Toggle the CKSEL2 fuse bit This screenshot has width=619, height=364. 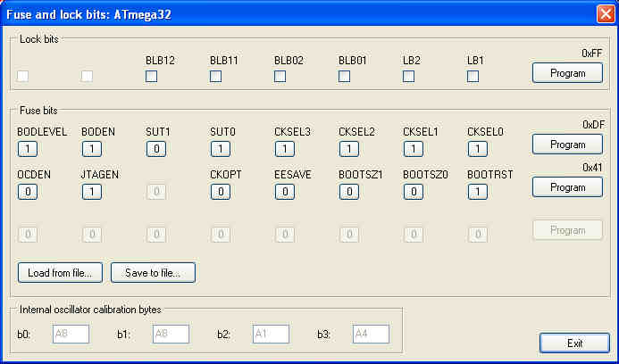pyautogui.click(x=349, y=149)
